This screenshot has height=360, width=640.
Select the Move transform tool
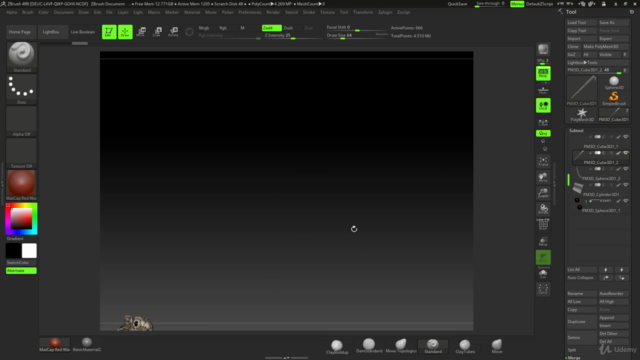[141, 32]
